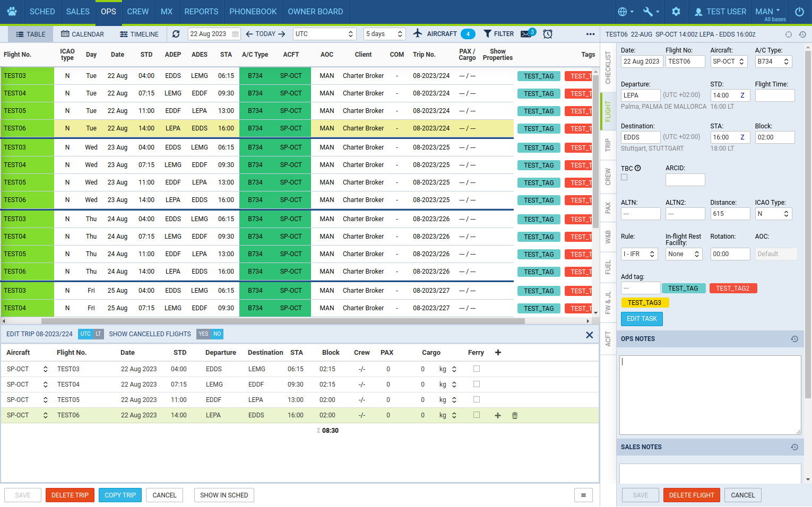Click the settings gear icon

point(676,12)
